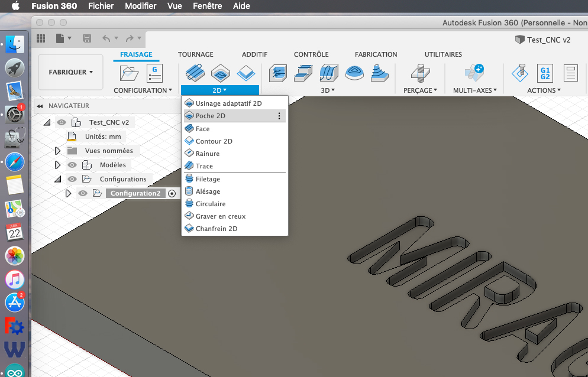The width and height of the screenshot is (588, 377).
Task: Open the 3D dropdown menu
Action: coord(328,90)
